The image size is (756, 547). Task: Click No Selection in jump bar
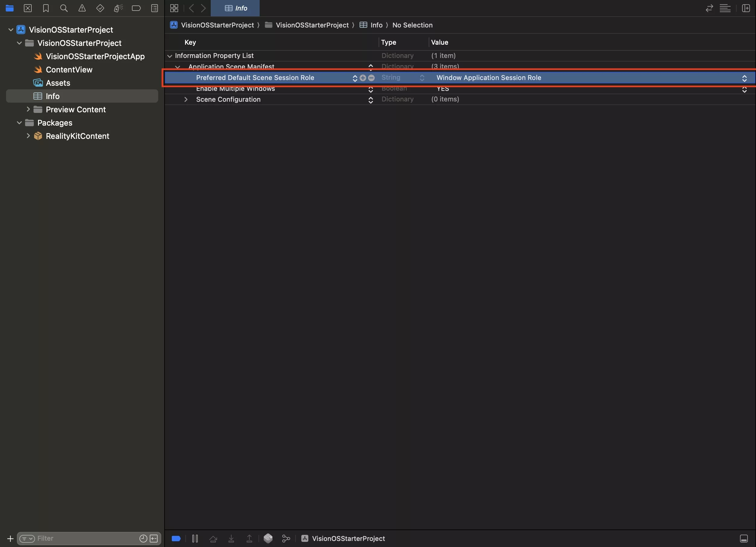click(412, 25)
